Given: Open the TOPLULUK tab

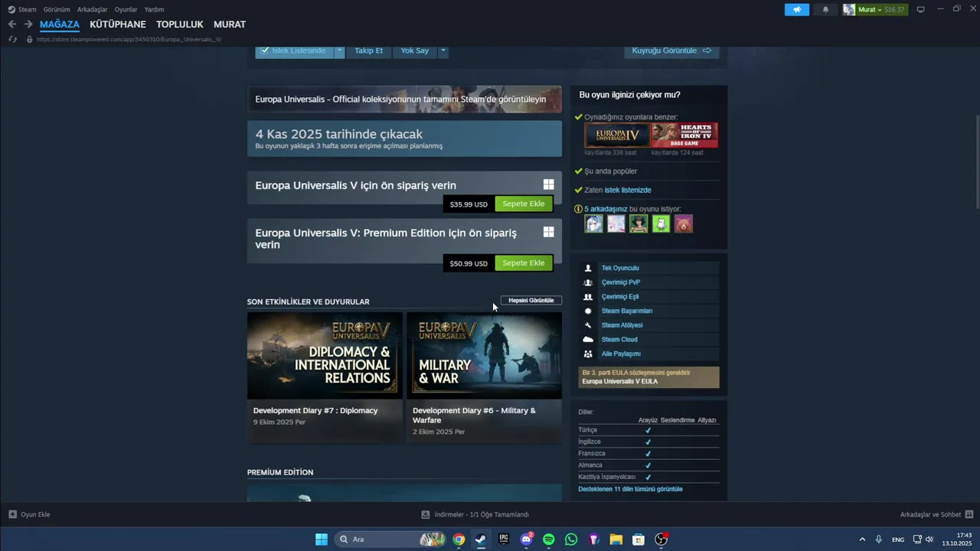Looking at the screenshot, I should click(x=180, y=24).
